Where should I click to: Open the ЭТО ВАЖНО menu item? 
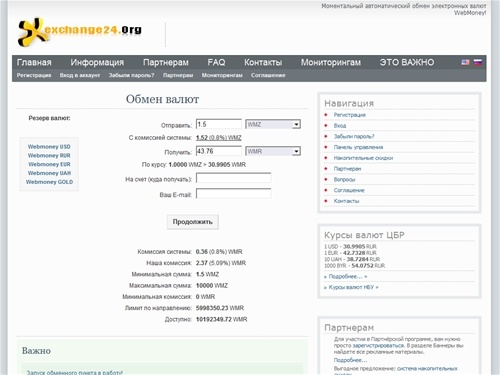[407, 62]
